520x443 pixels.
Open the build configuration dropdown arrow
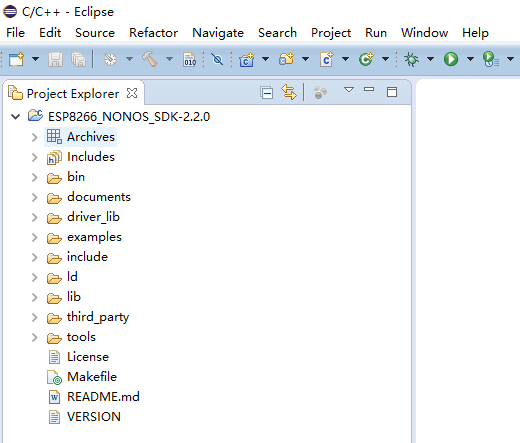point(129,59)
